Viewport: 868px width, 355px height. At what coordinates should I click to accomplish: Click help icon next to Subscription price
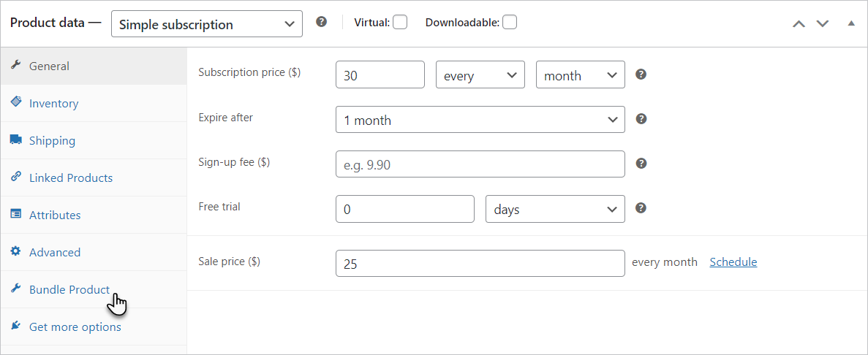tap(641, 74)
